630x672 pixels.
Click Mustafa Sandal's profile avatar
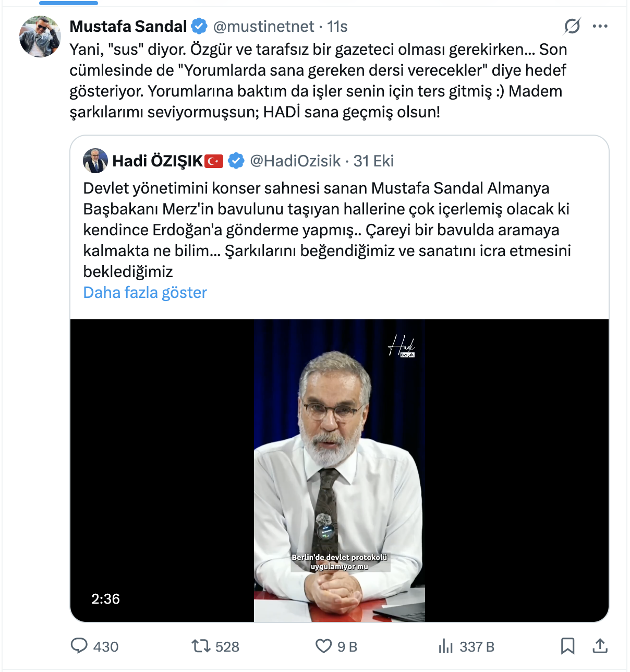click(40, 36)
